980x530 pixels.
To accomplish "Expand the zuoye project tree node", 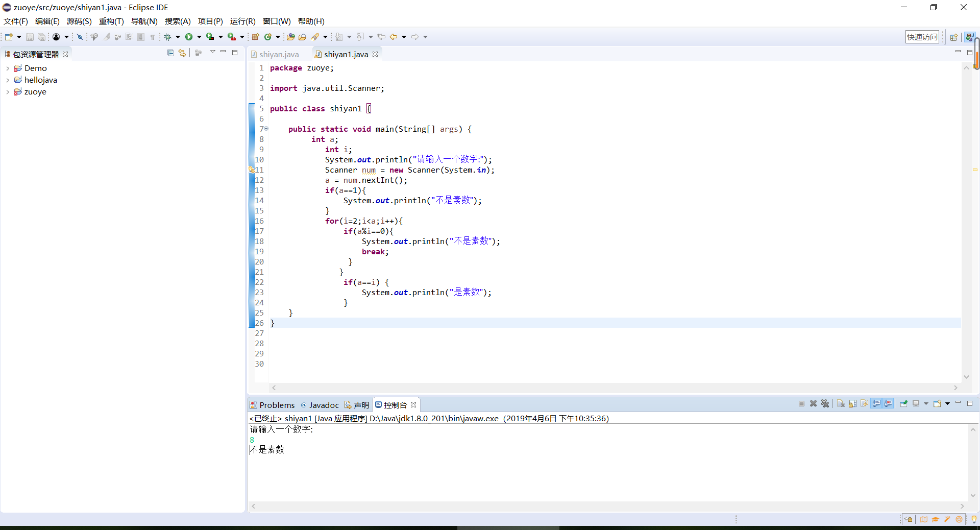I will 7,92.
